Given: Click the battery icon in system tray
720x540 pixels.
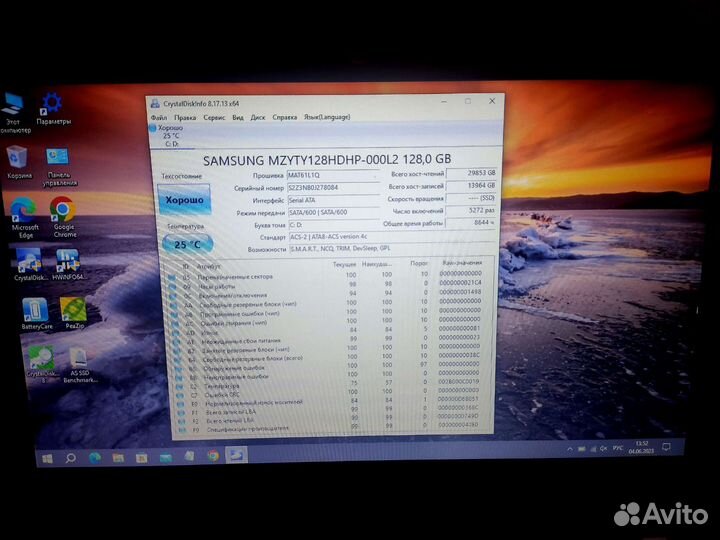Looking at the screenshot, I should (x=582, y=449).
